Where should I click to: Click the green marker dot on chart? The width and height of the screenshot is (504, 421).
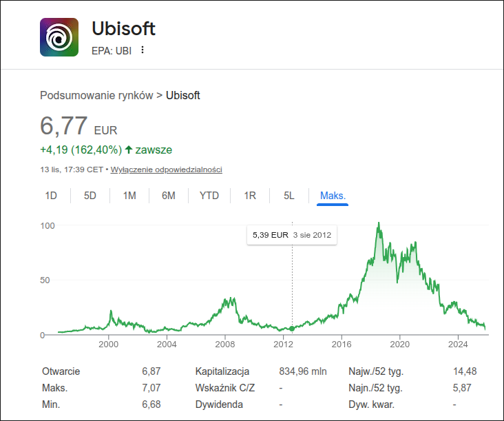click(292, 329)
